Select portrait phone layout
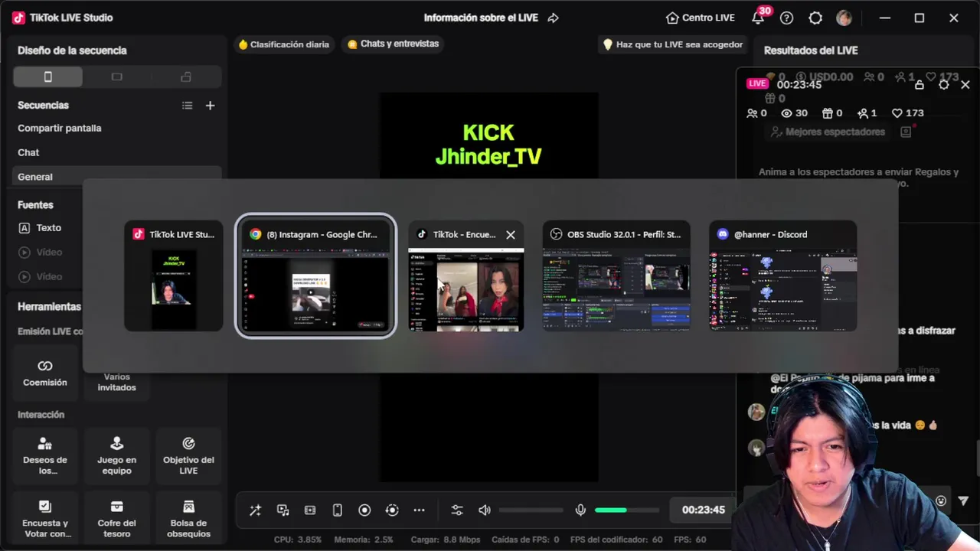 coord(47,77)
